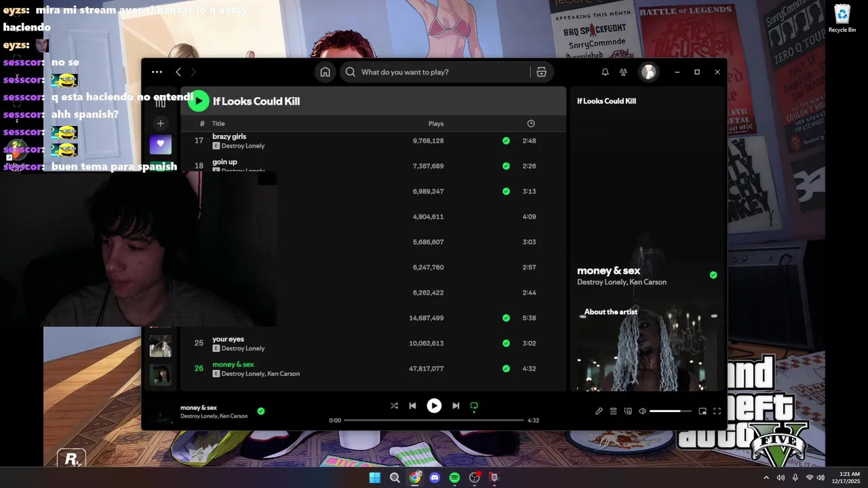Open 'Destroy Lonely, Ken Carson' in right panel
The height and width of the screenshot is (488, 868).
coord(622,282)
